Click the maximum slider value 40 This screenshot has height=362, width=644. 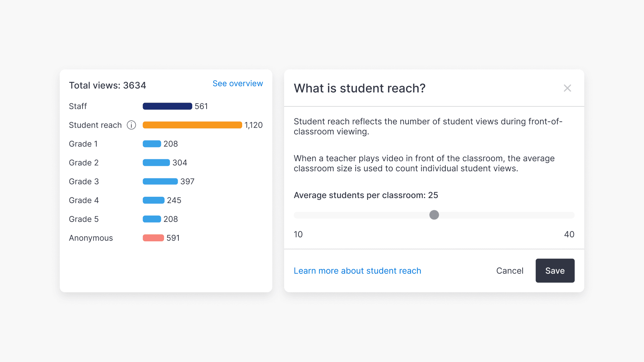coord(569,234)
